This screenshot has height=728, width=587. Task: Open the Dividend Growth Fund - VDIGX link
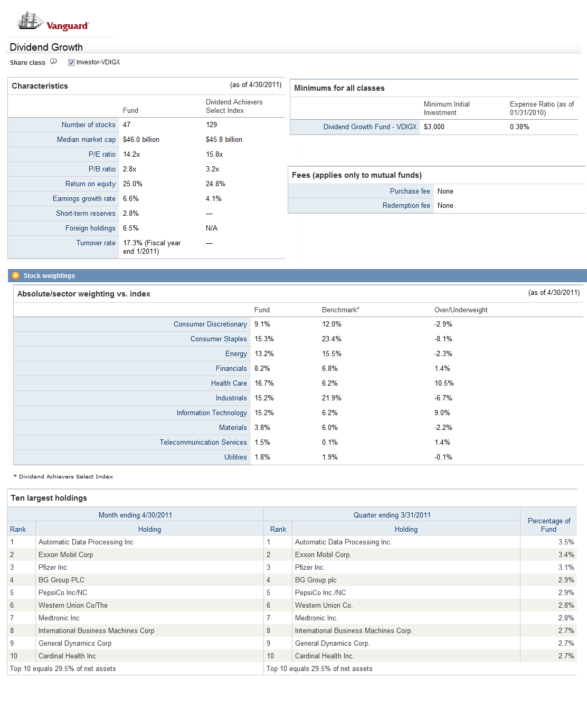click(x=370, y=127)
